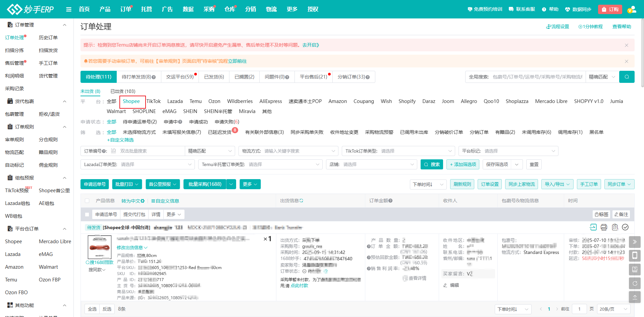
Task: Click the teal global search magnifier button
Action: [627, 77]
